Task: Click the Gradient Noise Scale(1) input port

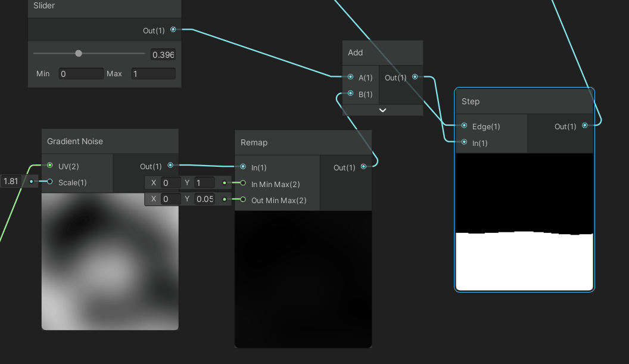Action: click(x=50, y=182)
